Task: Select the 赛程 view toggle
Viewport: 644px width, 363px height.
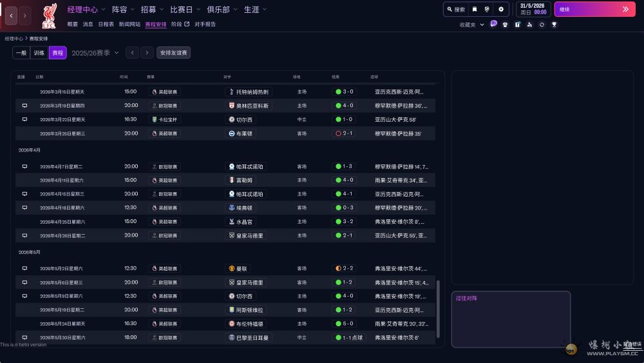Action: click(58, 53)
